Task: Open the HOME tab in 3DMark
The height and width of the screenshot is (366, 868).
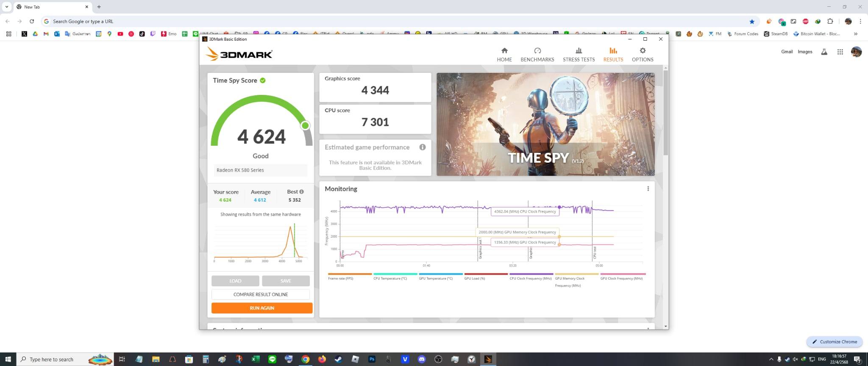Action: click(x=504, y=55)
